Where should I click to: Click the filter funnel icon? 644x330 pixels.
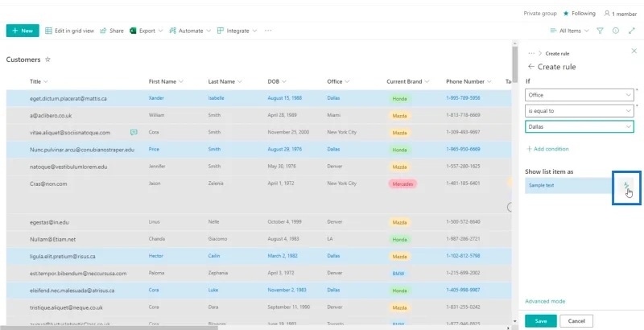click(600, 31)
